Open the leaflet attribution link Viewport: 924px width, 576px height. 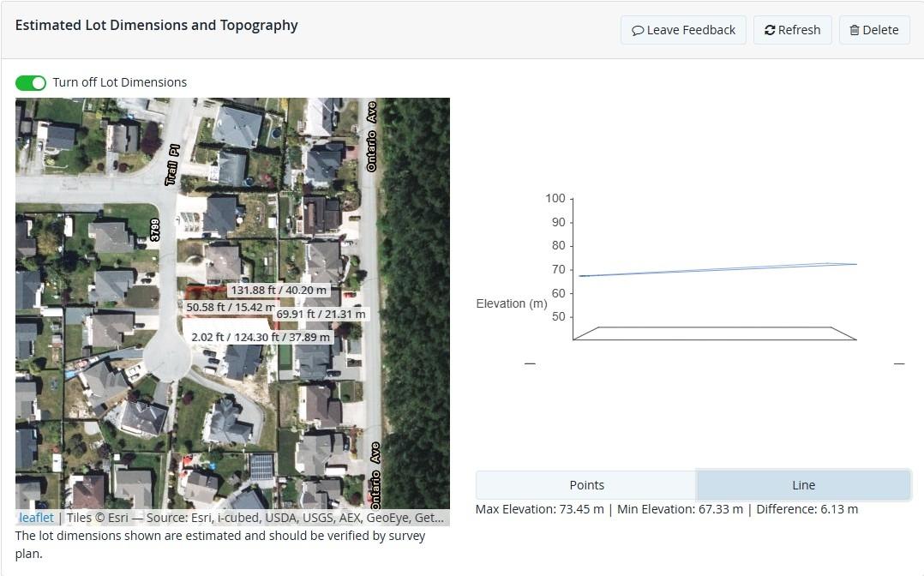[x=37, y=518]
